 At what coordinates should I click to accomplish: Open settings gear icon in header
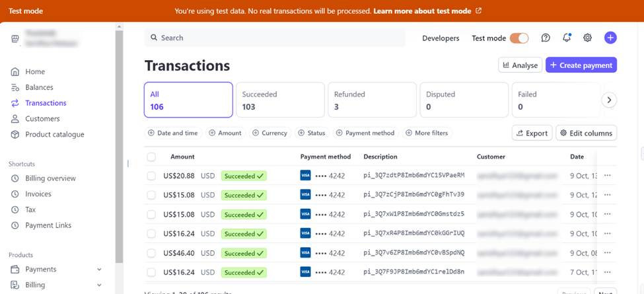tap(588, 38)
